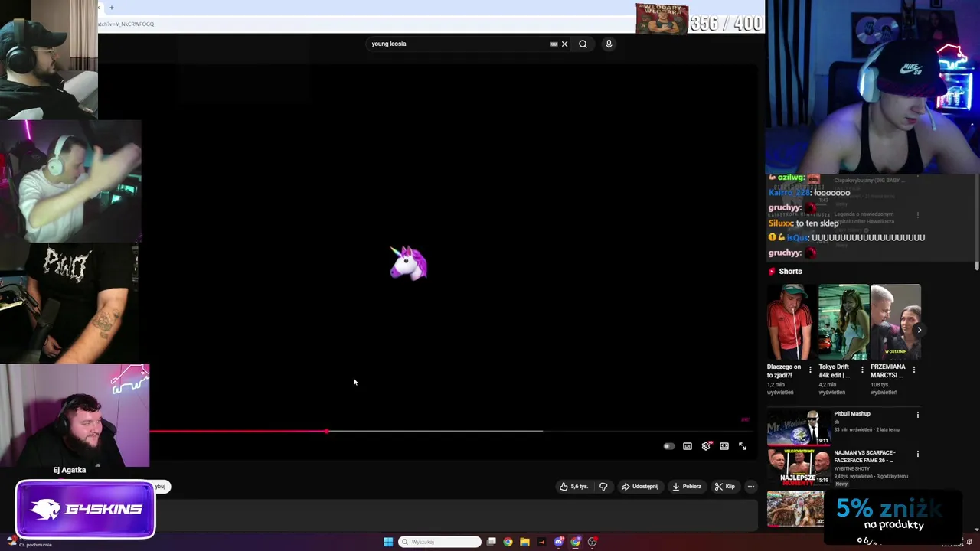Open 'NAJMAN VS SCARFACE' video title
980x551 pixels.
pyautogui.click(x=864, y=457)
